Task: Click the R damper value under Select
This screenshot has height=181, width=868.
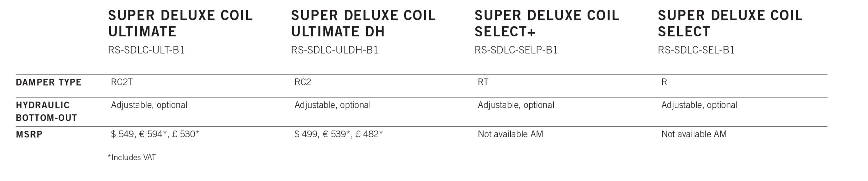Action: tap(664, 82)
